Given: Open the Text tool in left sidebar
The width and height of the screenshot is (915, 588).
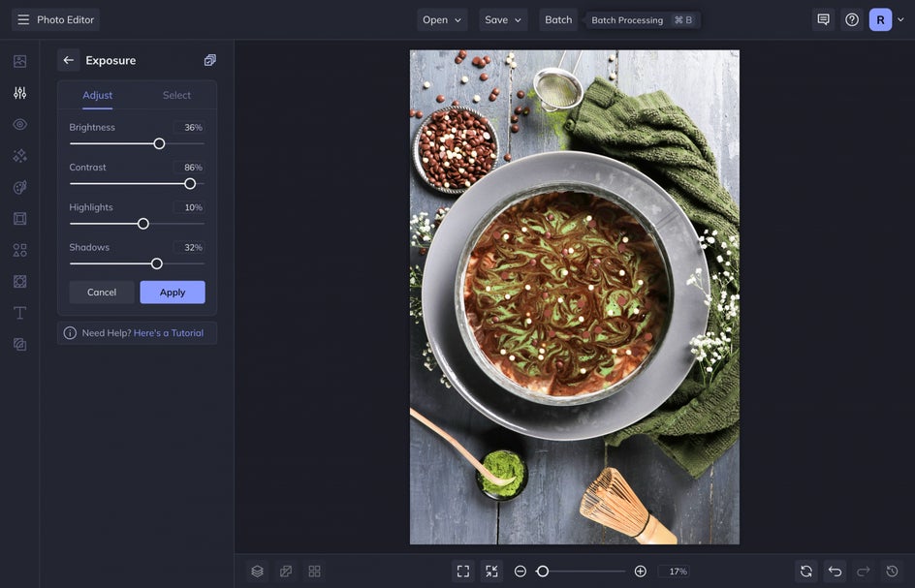Looking at the screenshot, I should coord(19,313).
